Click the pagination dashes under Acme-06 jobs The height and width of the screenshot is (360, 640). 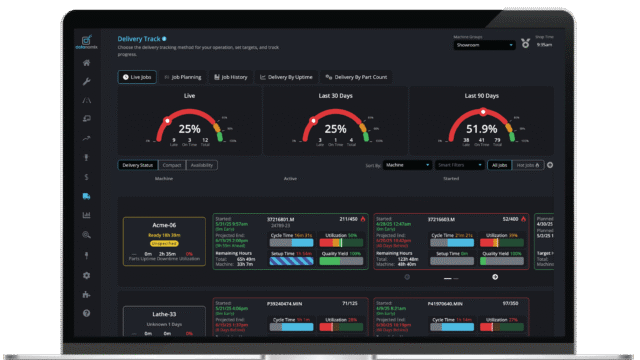click(x=451, y=278)
